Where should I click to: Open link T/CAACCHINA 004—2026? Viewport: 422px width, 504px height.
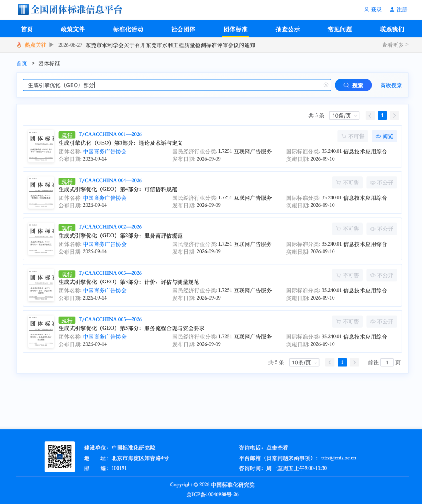[110, 180]
